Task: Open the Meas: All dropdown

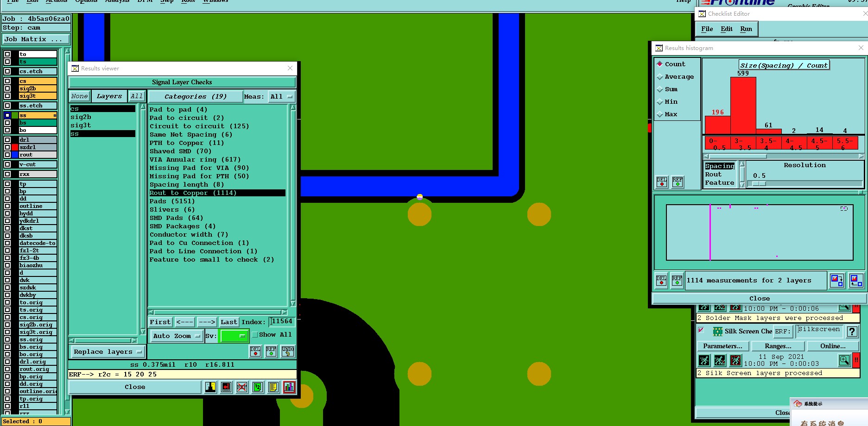Action: (282, 96)
